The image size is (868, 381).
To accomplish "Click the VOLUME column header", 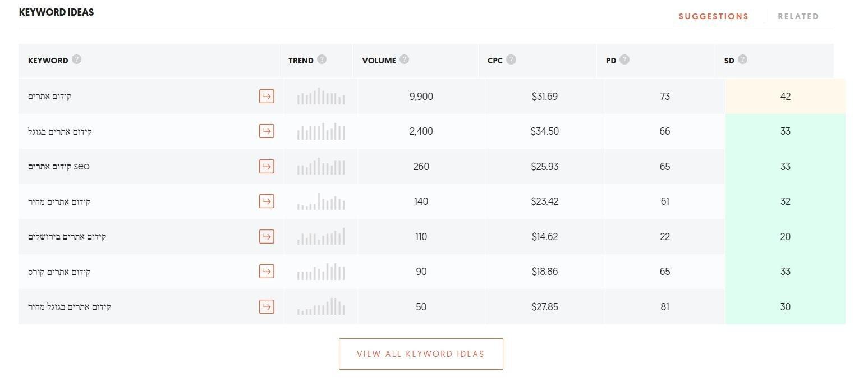I will point(379,61).
